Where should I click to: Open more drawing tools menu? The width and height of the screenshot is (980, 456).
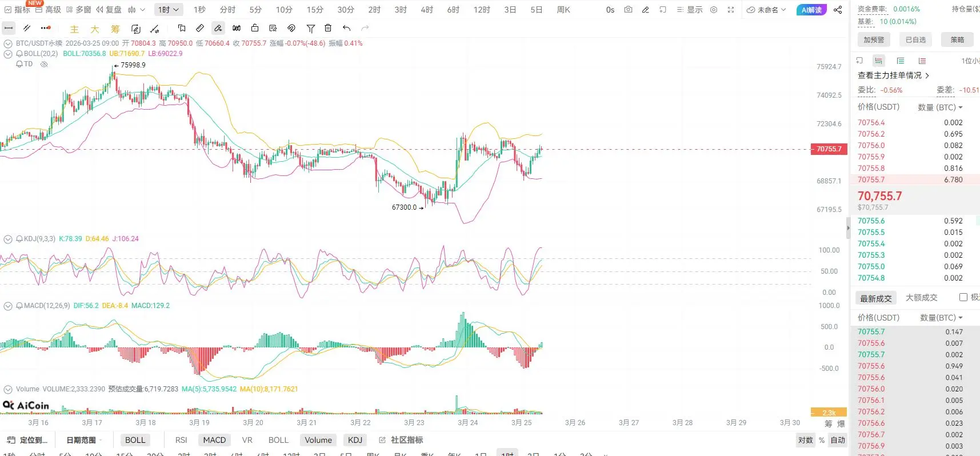(x=46, y=28)
